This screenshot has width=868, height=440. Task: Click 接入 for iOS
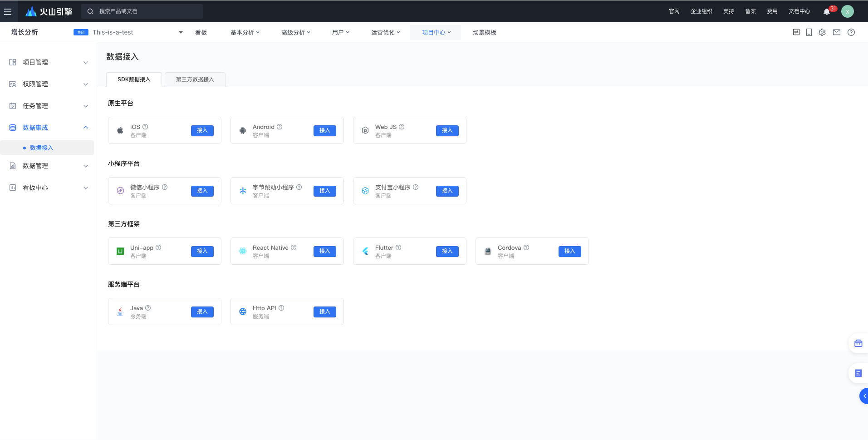202,130
